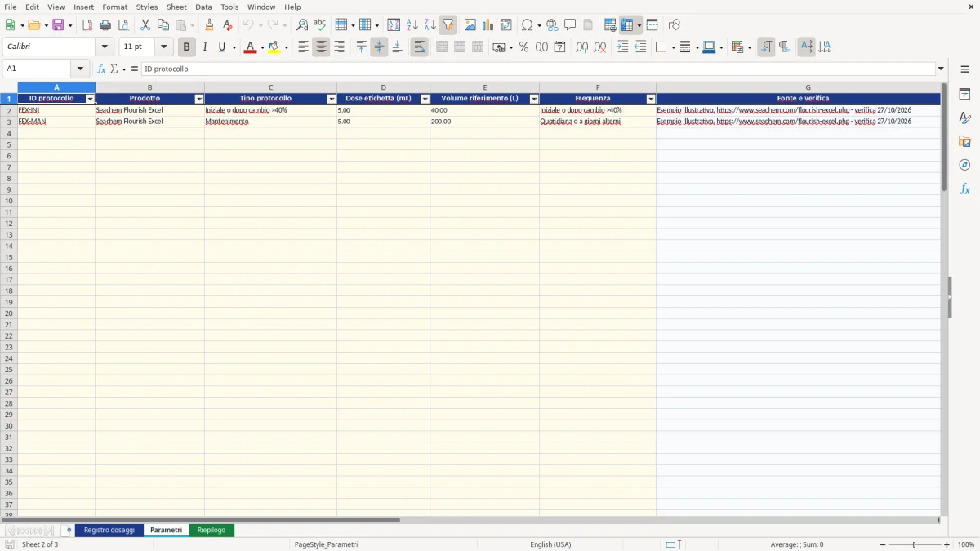Clear direct formatting

(227, 25)
